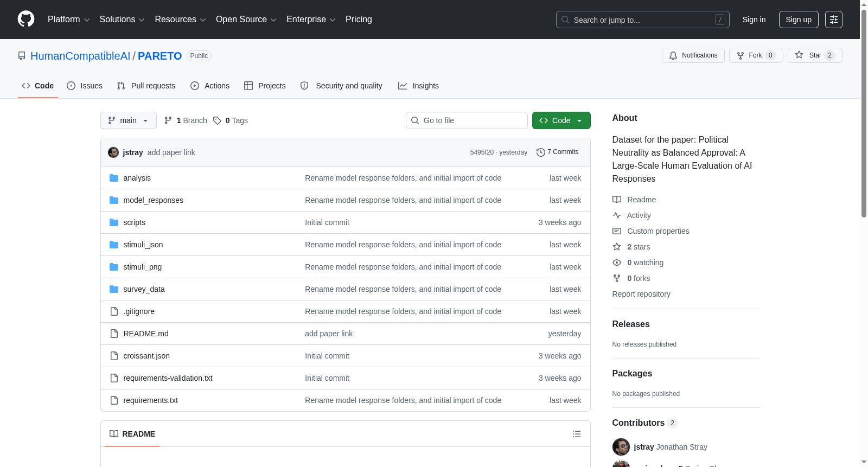Open the Report repository link

click(641, 294)
